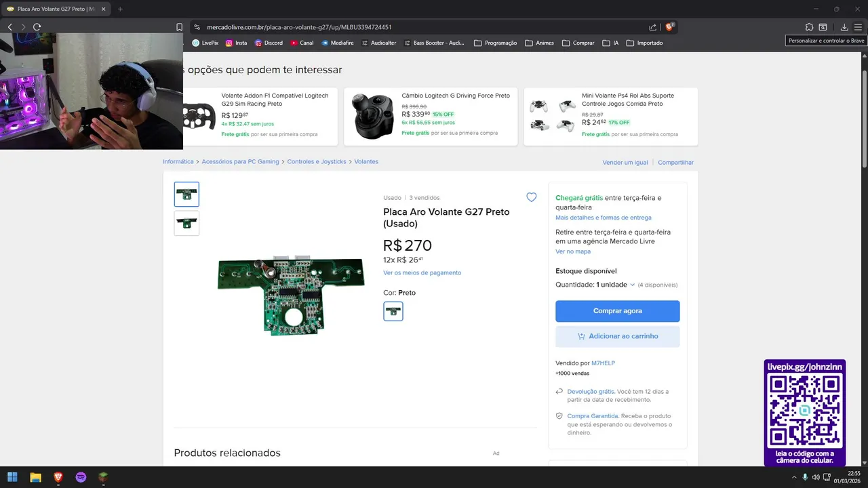Click the Comprar agora button
Viewport: 868px width, 488px height.
617,311
